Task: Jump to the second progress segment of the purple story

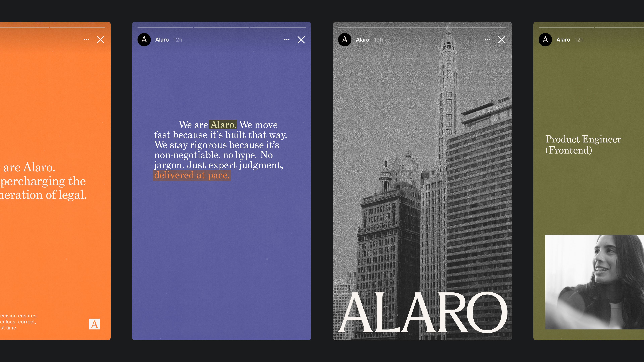Action: pos(222,27)
